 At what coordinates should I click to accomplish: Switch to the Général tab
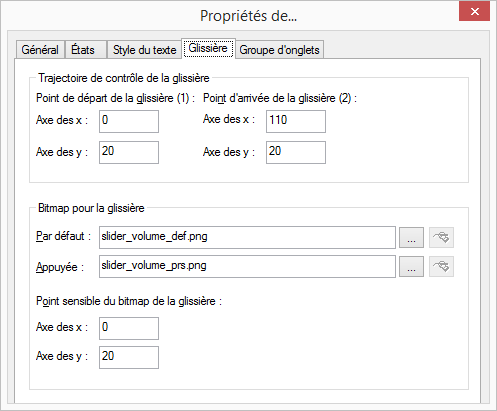(40, 50)
